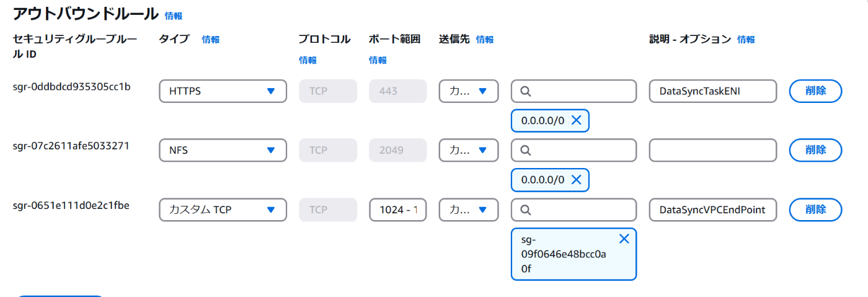Delete the HTTPS rule with 削除 button
868x297 pixels.
click(x=815, y=91)
